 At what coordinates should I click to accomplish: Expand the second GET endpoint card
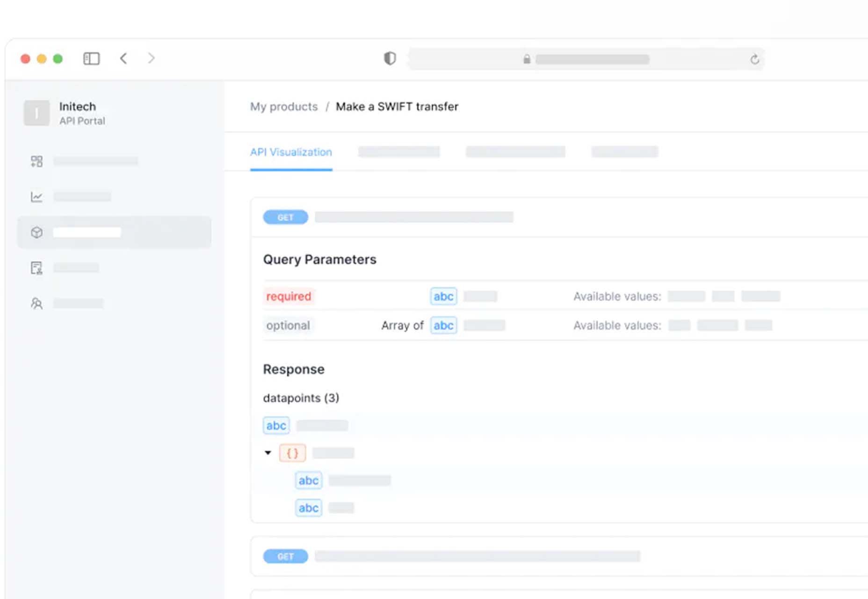tap(559, 556)
